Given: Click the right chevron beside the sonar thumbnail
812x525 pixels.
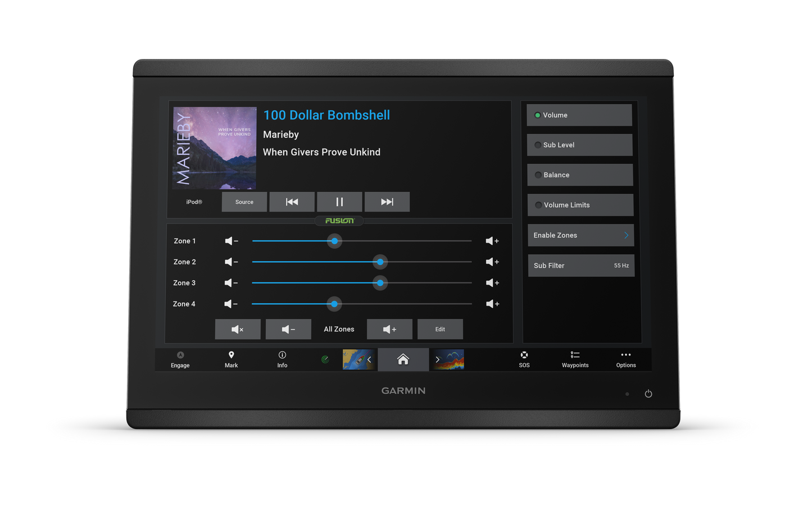Looking at the screenshot, I should 437,359.
